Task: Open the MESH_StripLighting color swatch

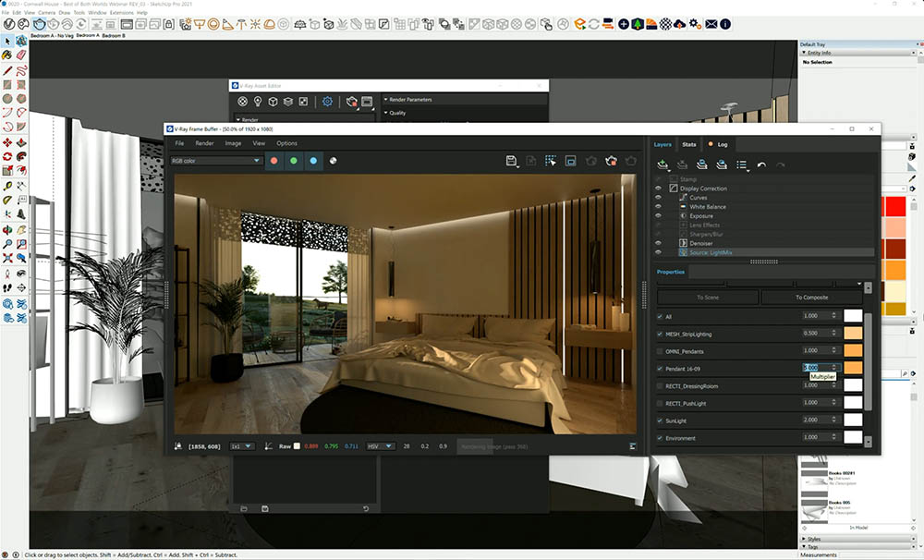Action: [x=853, y=333]
